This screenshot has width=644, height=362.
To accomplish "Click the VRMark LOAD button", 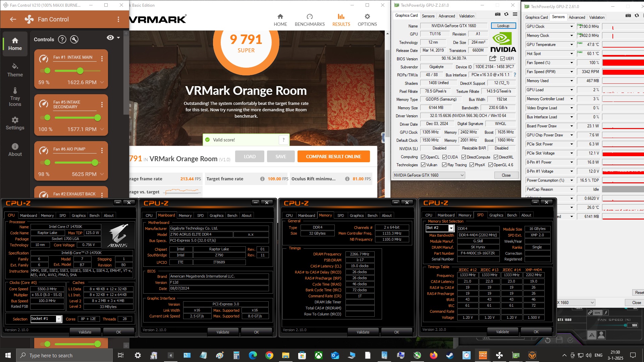I will point(250,157).
